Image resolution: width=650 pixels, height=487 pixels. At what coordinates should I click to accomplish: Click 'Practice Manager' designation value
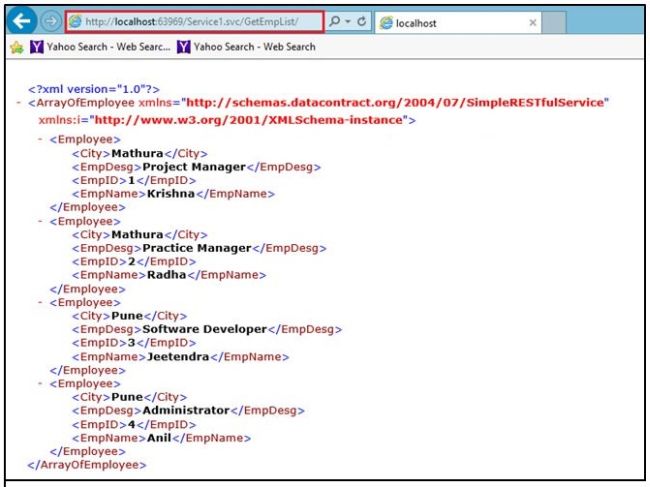click(197, 248)
